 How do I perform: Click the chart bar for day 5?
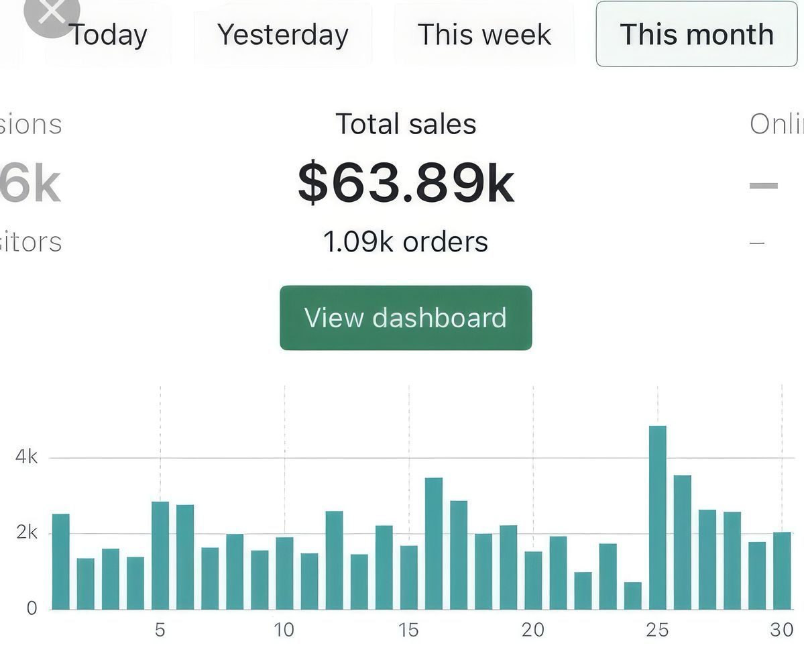coord(160,555)
